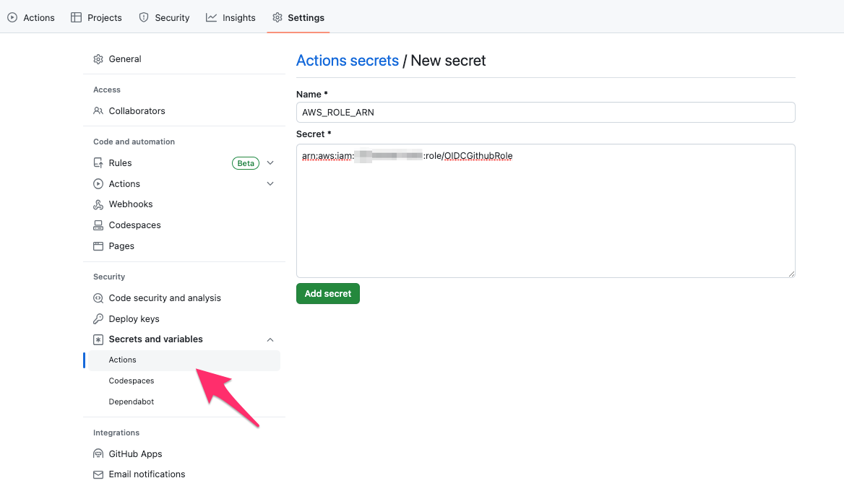This screenshot has width=844, height=504.
Task: Click the Add secret button
Action: (327, 293)
